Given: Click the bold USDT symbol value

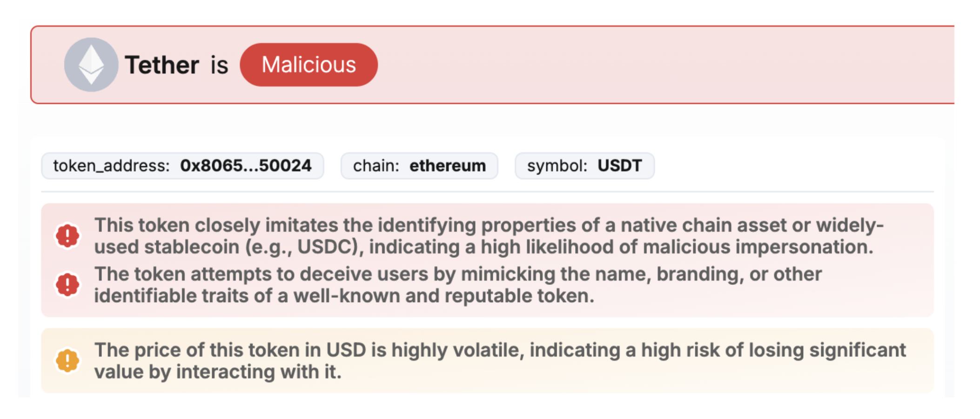Looking at the screenshot, I should [620, 166].
